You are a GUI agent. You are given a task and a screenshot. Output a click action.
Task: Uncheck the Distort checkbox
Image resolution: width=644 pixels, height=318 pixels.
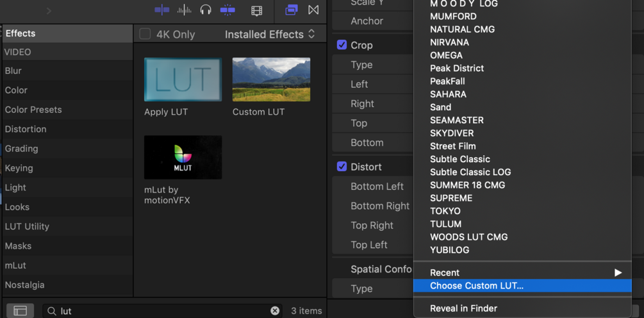coord(342,167)
